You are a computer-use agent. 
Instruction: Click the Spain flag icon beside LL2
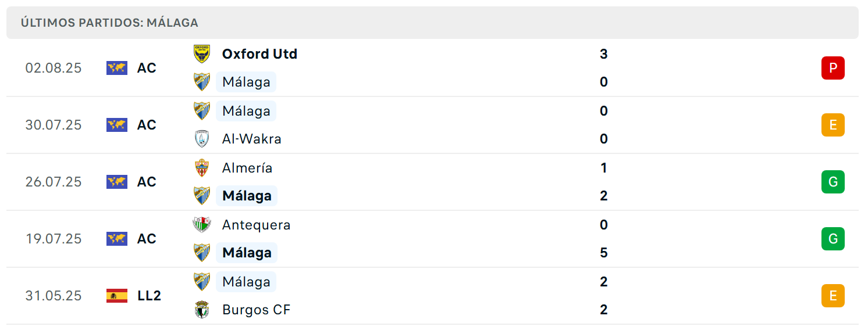(117, 296)
